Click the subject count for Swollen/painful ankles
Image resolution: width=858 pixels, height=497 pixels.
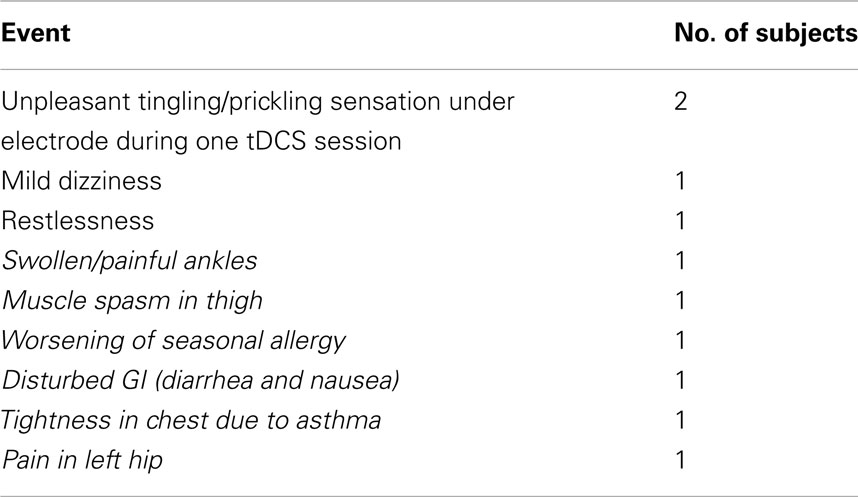pos(683,261)
